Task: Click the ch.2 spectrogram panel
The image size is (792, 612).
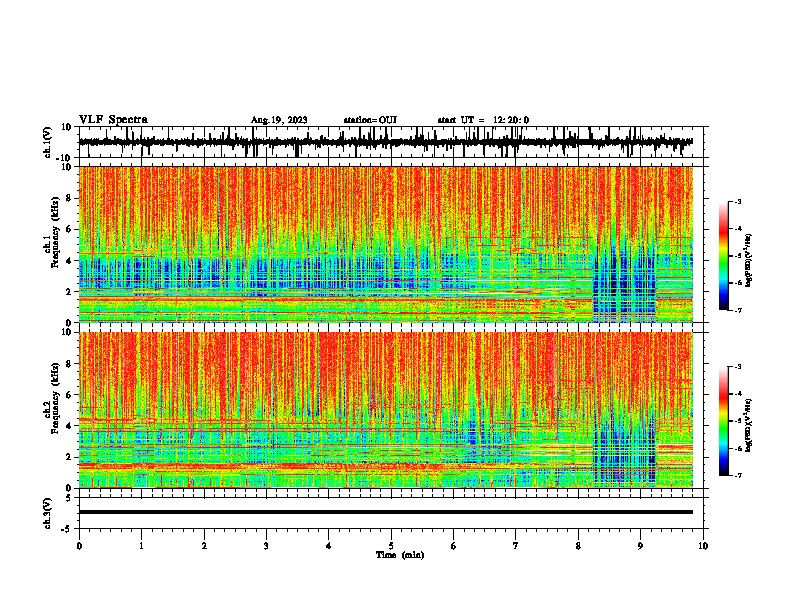Action: pos(385,410)
